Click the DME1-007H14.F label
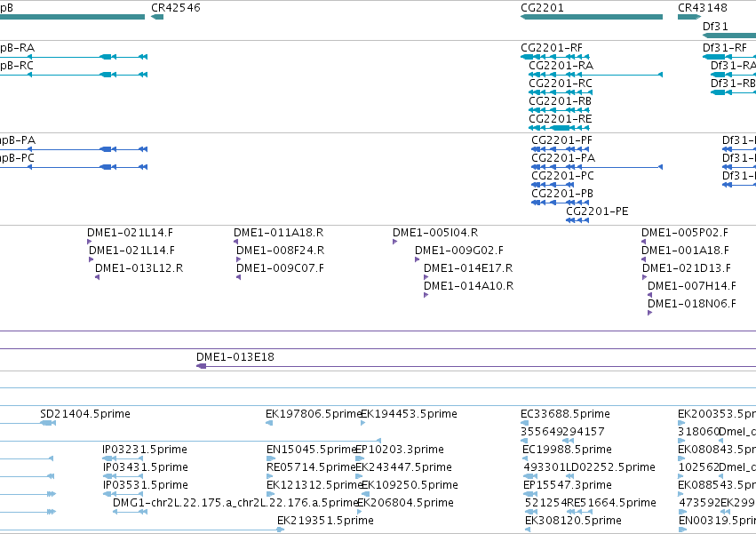This screenshot has width=756, height=534. 692,286
